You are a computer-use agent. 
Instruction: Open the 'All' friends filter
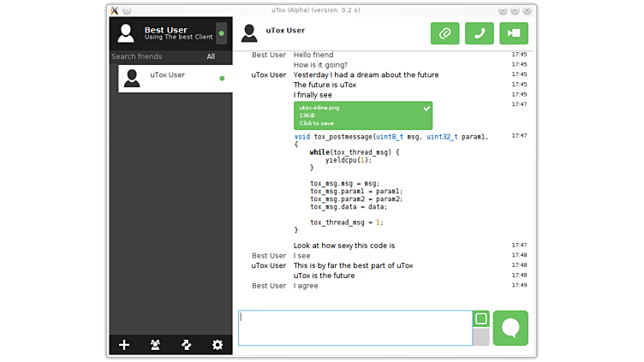pyautogui.click(x=211, y=57)
